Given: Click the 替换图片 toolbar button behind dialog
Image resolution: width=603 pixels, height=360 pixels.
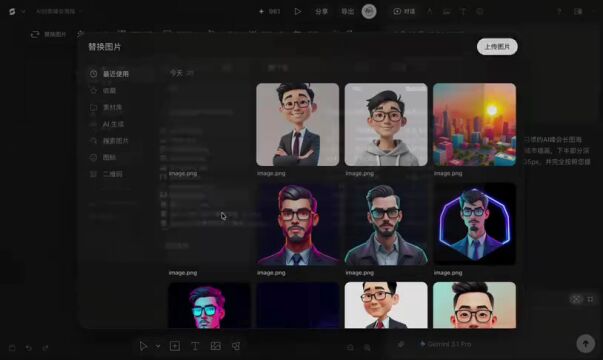Looking at the screenshot, I should tap(48, 34).
